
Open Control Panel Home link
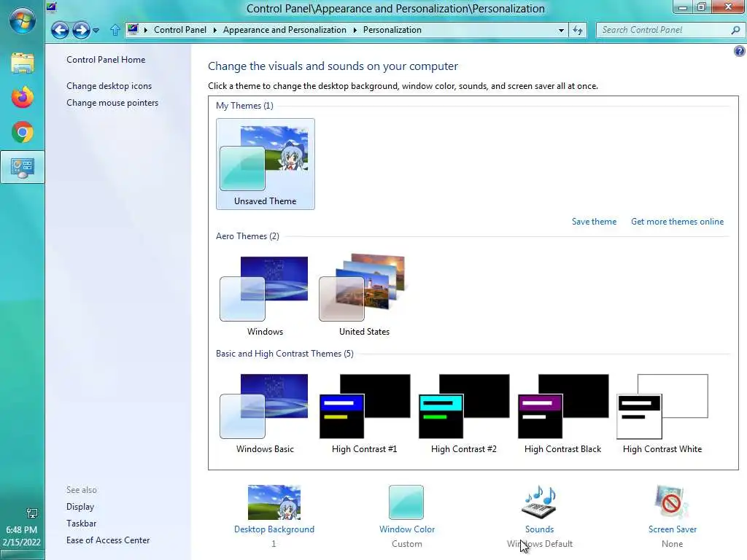pos(106,60)
